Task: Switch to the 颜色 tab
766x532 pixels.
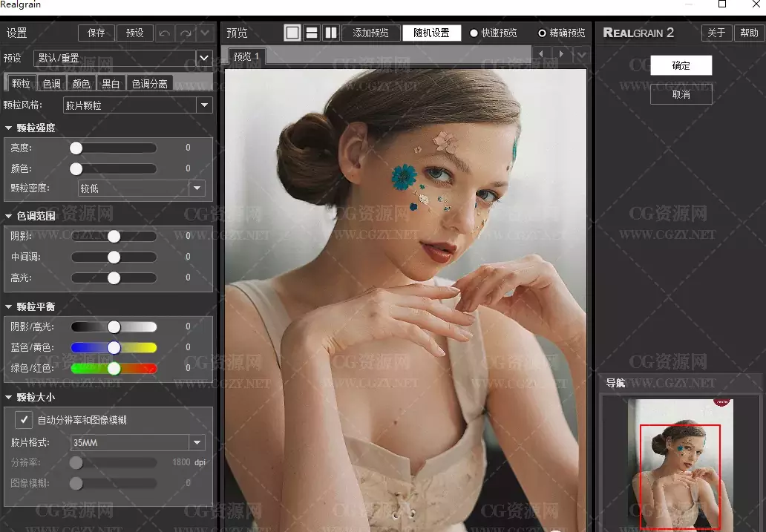Action: tap(81, 84)
